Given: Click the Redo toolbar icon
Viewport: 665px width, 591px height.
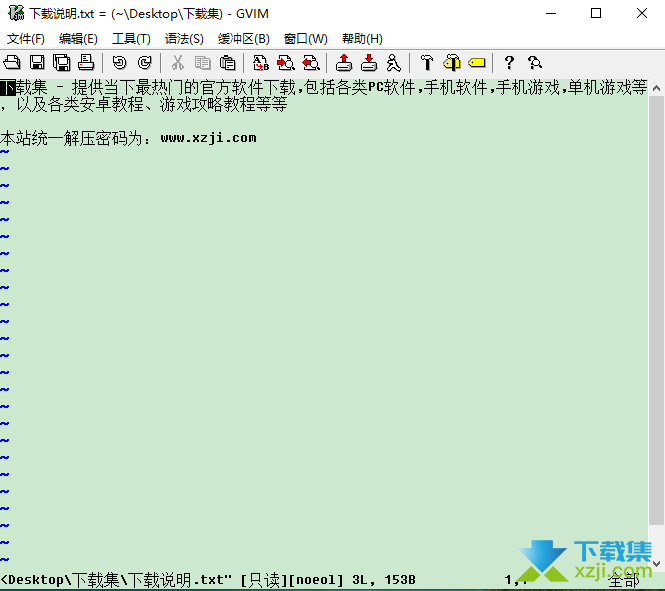Looking at the screenshot, I should click(x=145, y=63).
